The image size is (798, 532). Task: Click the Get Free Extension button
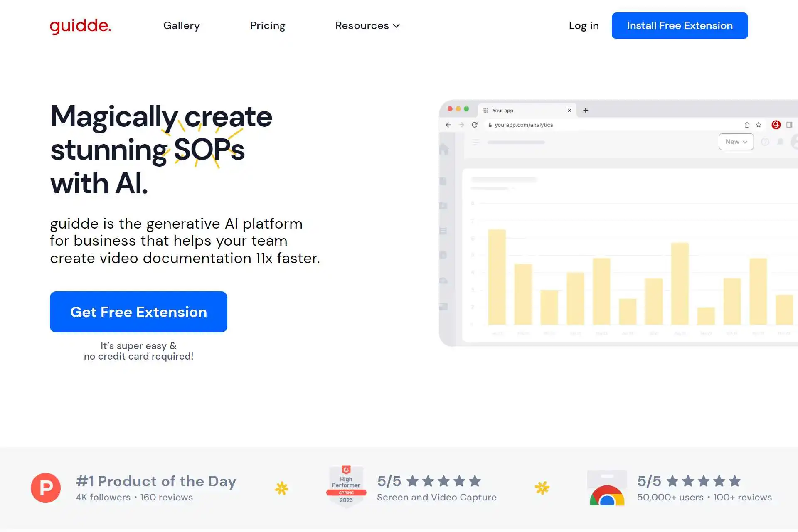(138, 312)
